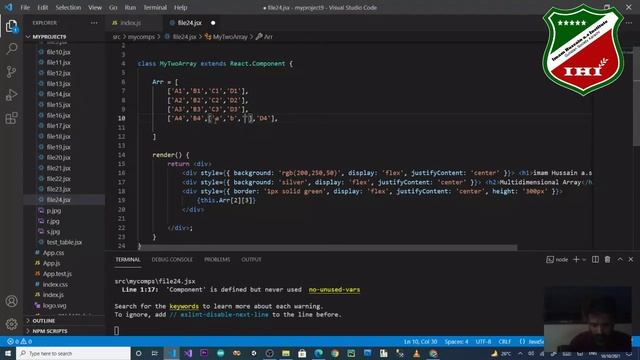Open App.css in the explorer
This screenshot has height=360, width=640.
tap(53, 253)
